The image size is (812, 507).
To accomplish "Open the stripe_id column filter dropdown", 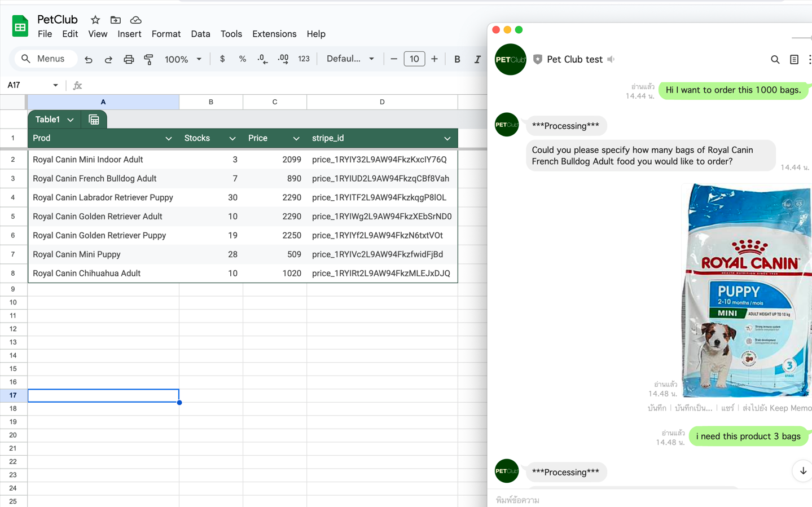I will (447, 138).
